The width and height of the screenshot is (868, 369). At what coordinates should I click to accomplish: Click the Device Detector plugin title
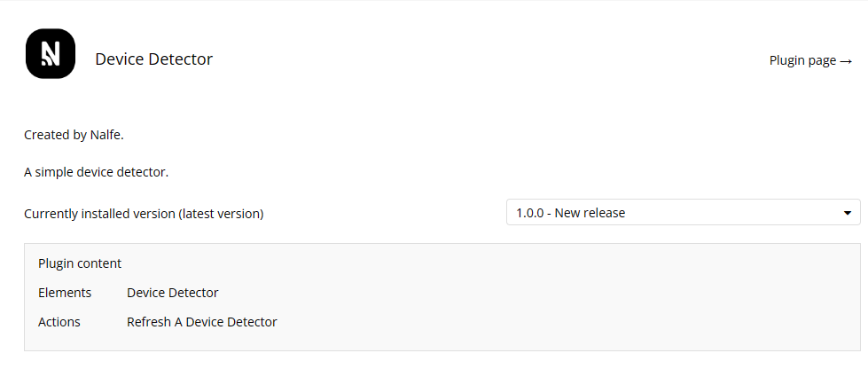pos(153,59)
